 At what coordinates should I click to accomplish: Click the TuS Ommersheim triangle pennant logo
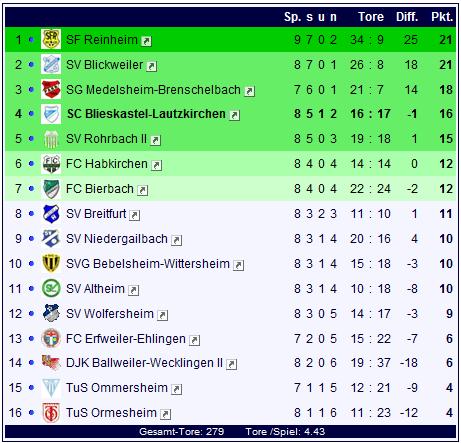pos(51,387)
